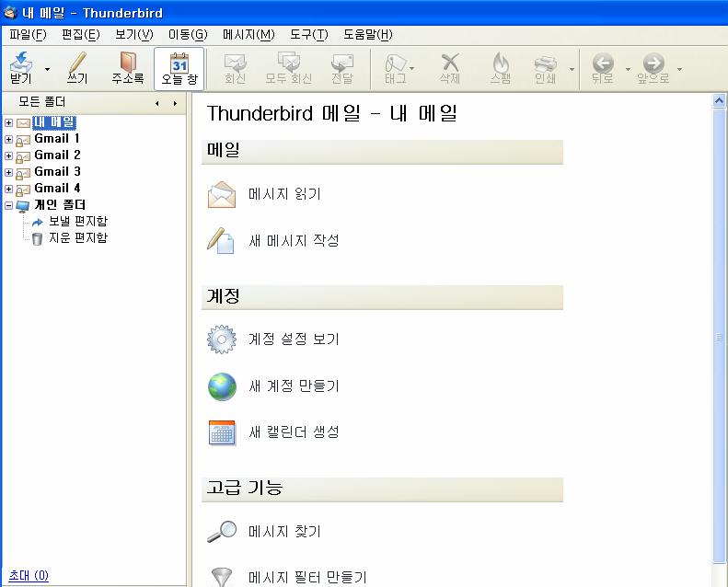The width and height of the screenshot is (728, 587).
Task: Click the 새 계정 만들기 globe icon
Action: click(222, 386)
